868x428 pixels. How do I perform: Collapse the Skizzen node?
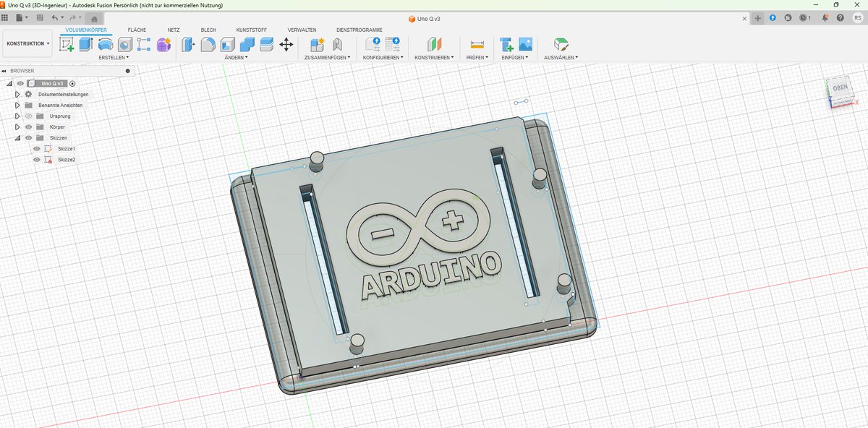tap(18, 137)
